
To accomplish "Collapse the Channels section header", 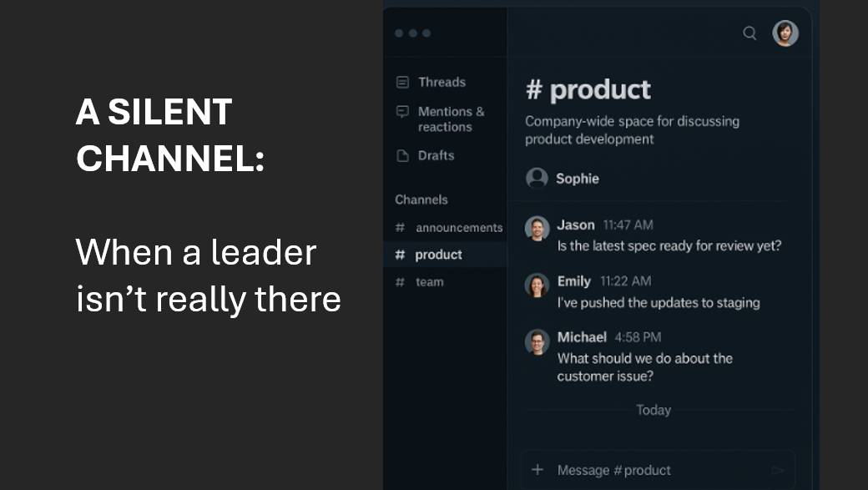I will (421, 200).
